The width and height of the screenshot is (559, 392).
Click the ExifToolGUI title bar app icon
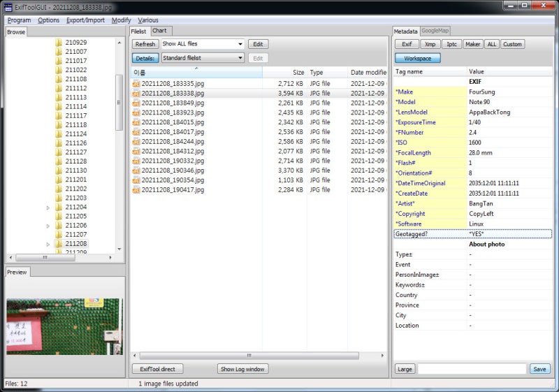[x=8, y=7]
